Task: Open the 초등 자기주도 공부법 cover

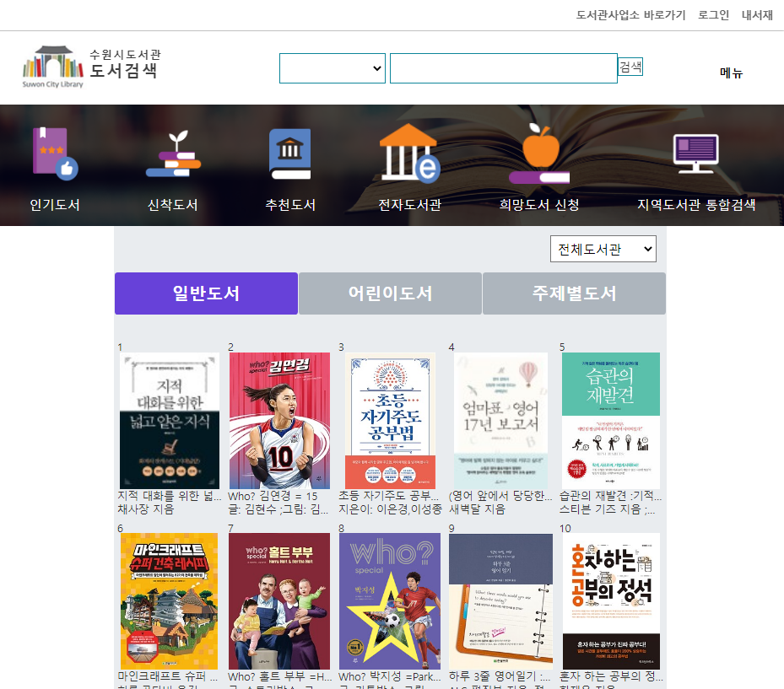Action: [x=391, y=421]
